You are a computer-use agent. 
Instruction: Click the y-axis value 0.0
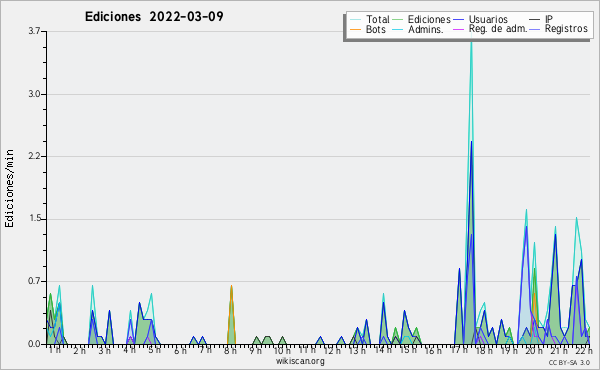coord(34,344)
